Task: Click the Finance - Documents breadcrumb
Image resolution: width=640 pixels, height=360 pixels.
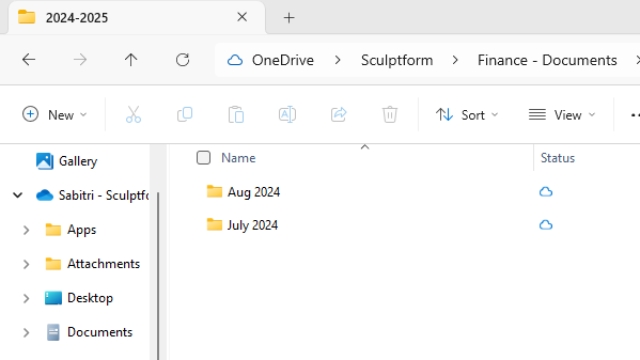Action: click(x=547, y=60)
